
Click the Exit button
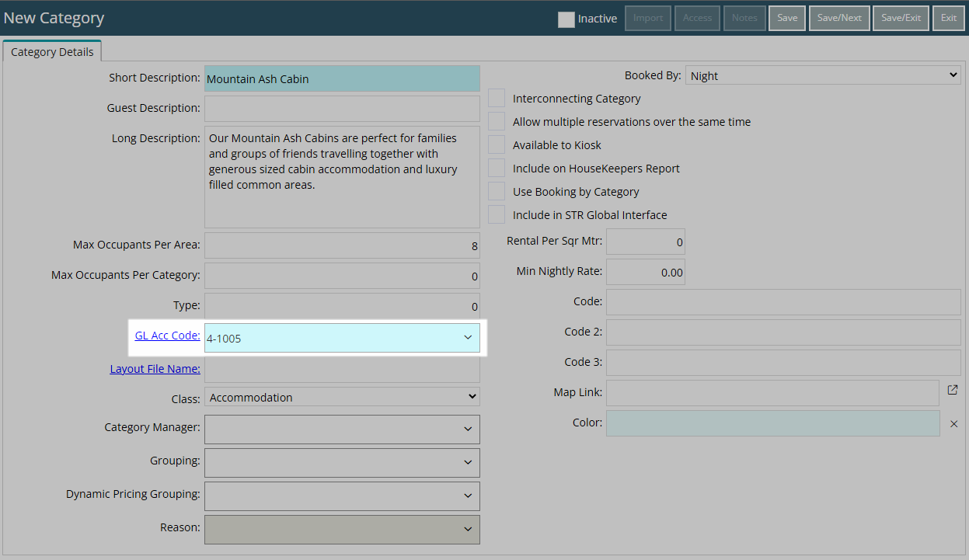[x=949, y=18]
